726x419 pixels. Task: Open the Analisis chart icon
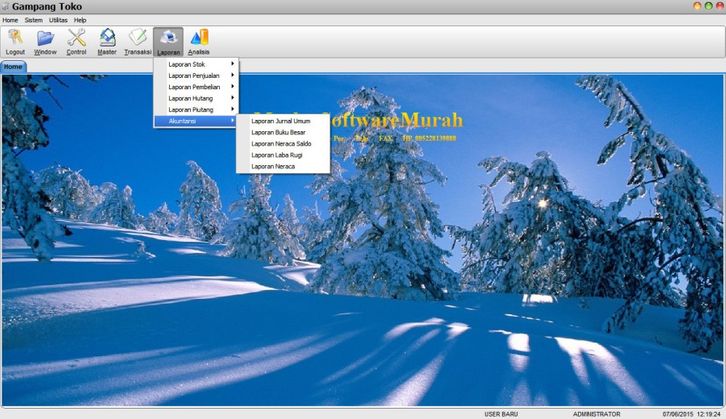(x=199, y=40)
